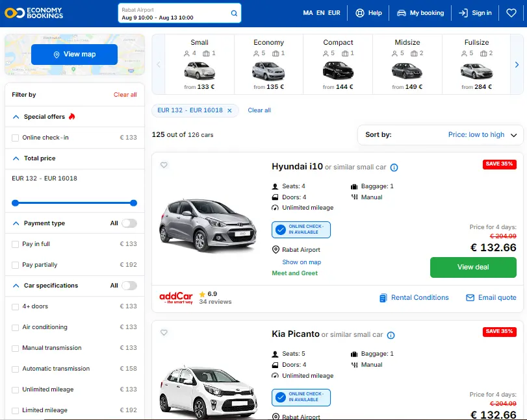This screenshot has height=420, width=527.
Task: Toggle the Payment type All switch
Action: [x=129, y=223]
